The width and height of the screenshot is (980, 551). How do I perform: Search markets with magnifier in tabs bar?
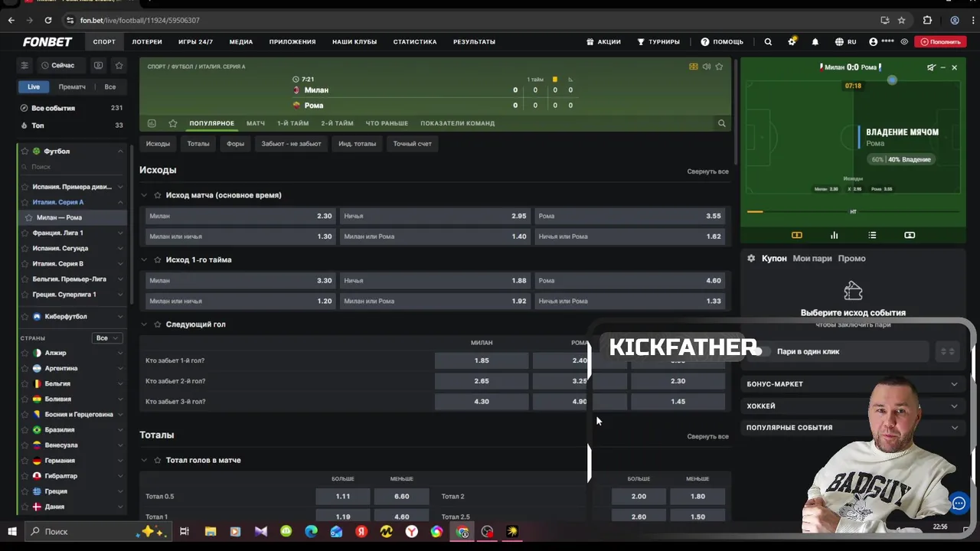[x=721, y=123]
